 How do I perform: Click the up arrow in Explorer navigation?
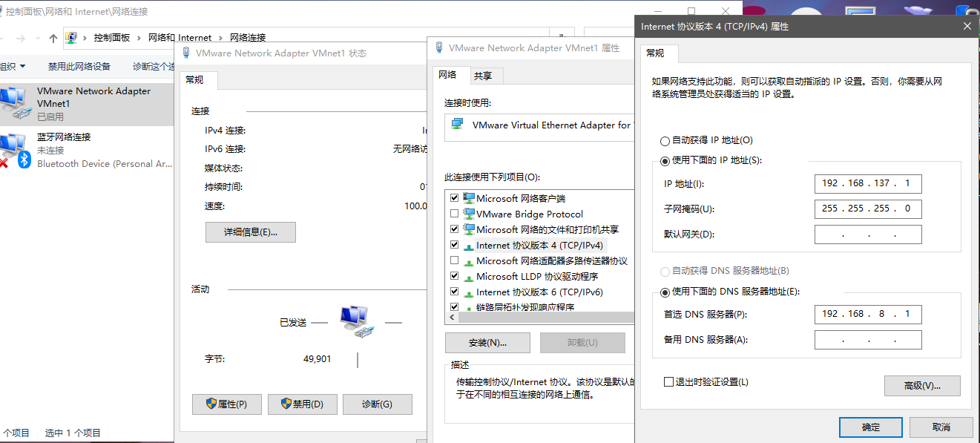pyautogui.click(x=53, y=38)
